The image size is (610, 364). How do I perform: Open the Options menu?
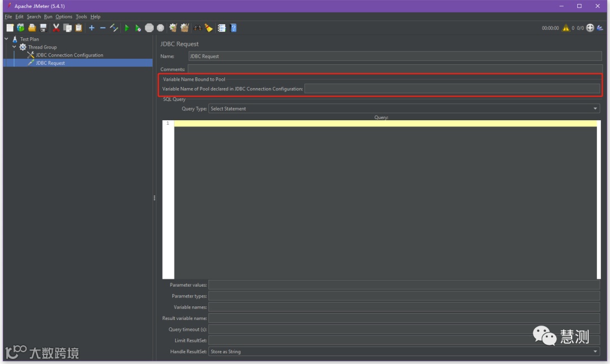tap(64, 17)
